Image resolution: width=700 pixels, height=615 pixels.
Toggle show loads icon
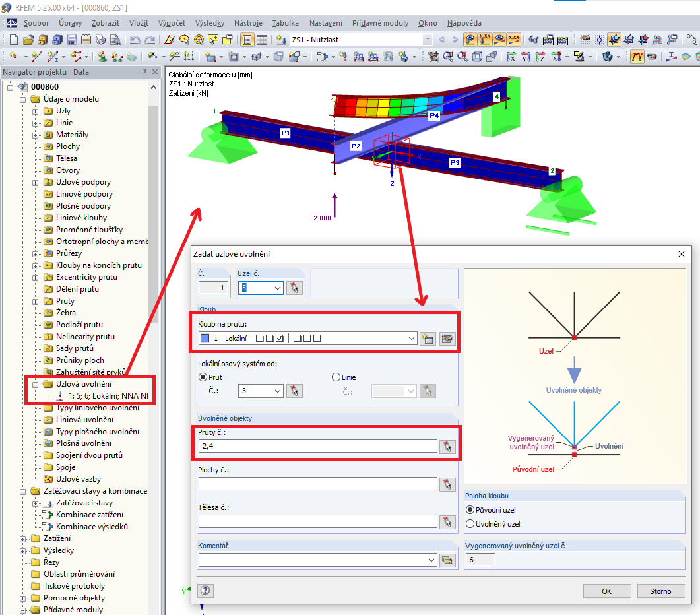[x=470, y=40]
